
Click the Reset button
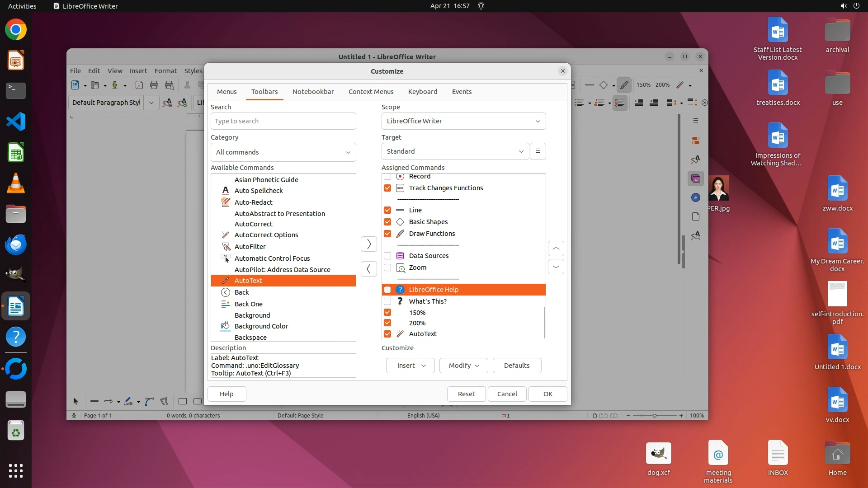coord(466,394)
